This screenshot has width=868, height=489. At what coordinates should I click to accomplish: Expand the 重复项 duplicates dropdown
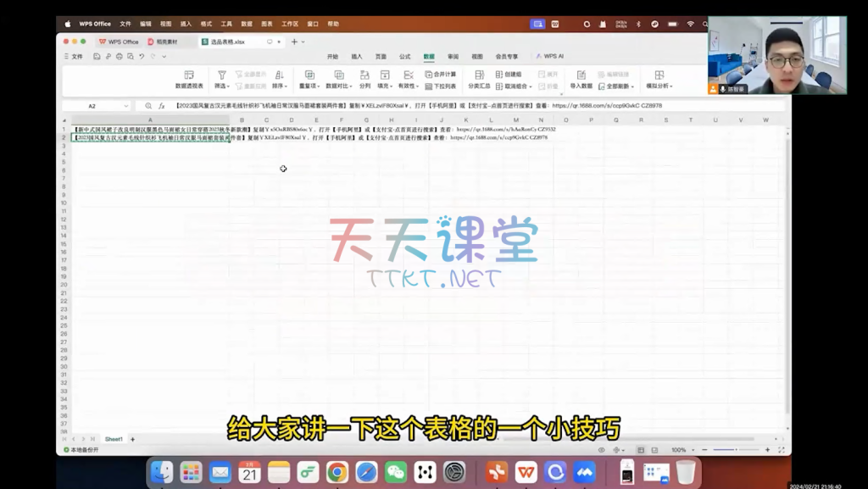click(x=310, y=86)
